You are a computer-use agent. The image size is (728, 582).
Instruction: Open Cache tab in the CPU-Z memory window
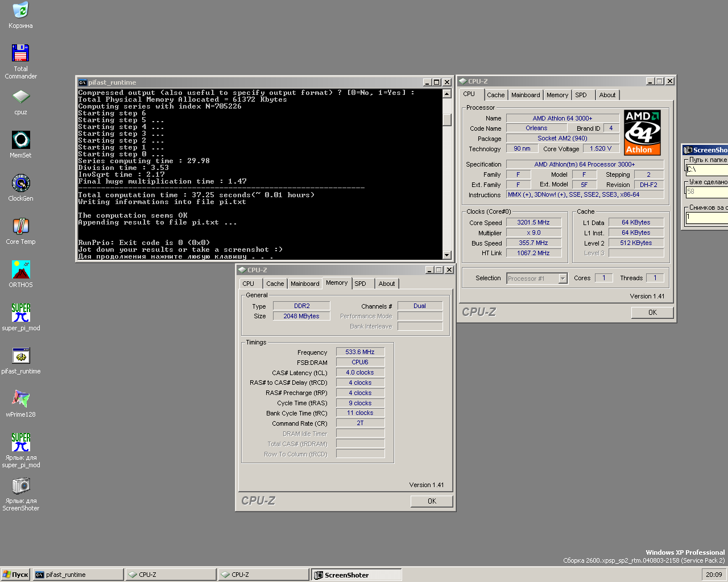pyautogui.click(x=275, y=284)
